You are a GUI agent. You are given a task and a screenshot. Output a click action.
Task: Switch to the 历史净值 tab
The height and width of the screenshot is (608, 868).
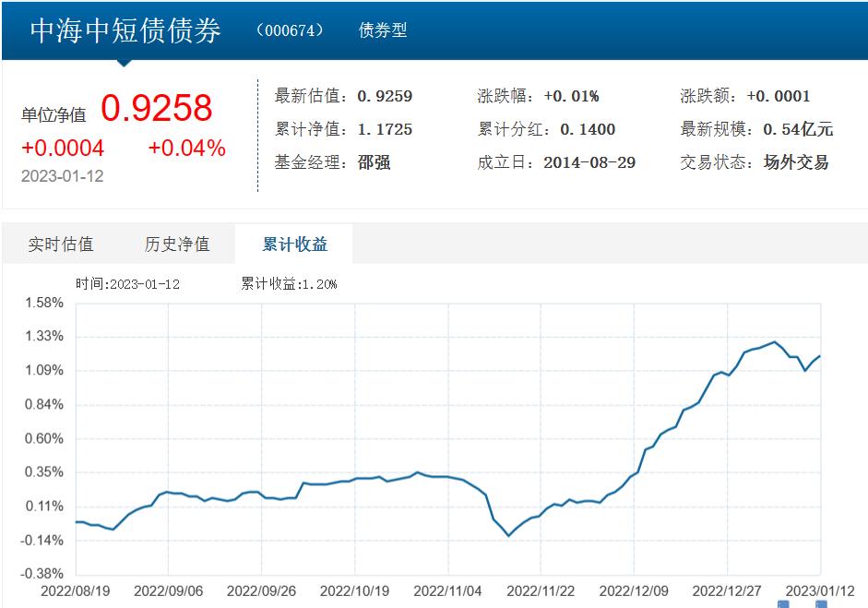[x=177, y=244]
